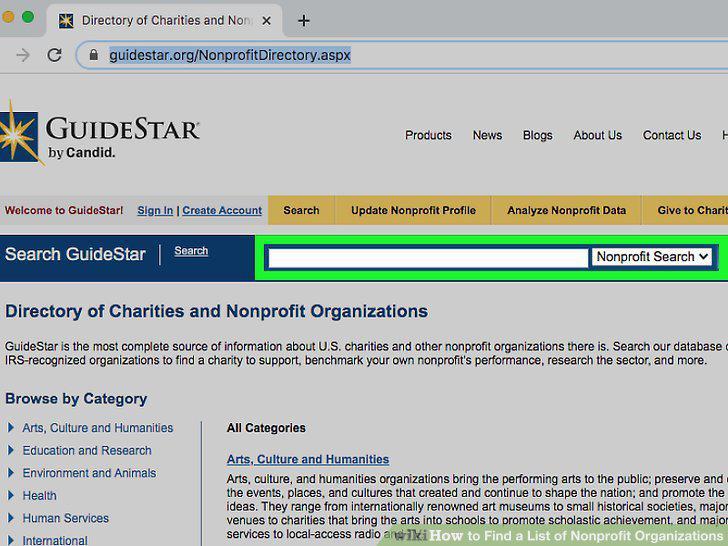
Task: Open the News menu item
Action: pos(487,135)
